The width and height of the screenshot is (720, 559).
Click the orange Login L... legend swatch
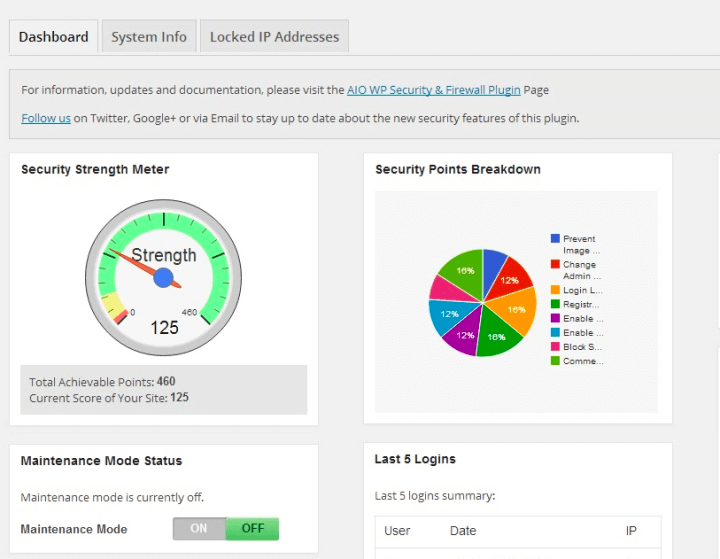(555, 290)
